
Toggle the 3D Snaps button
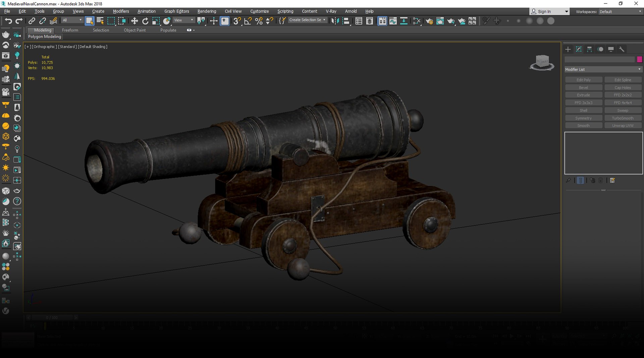pyautogui.click(x=237, y=21)
